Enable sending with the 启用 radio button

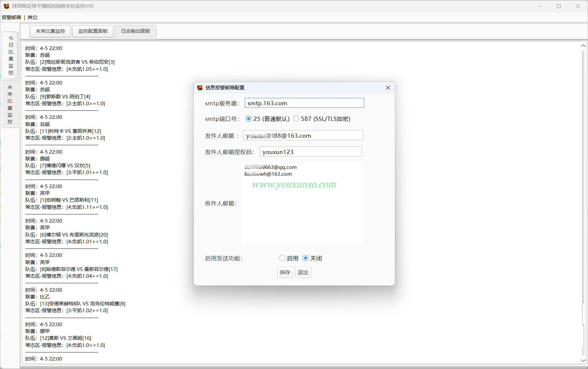[282, 258]
